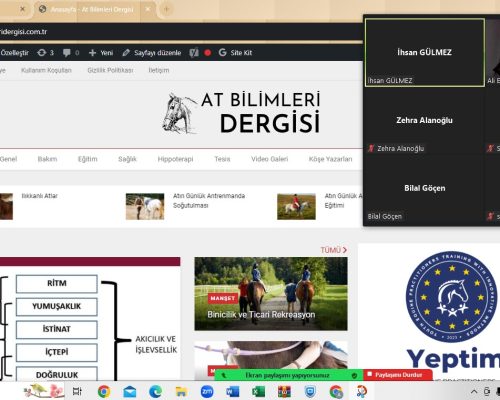This screenshot has height=400, width=500.
Task: Switch to the Zoom app on the taskbar
Action: (207, 391)
